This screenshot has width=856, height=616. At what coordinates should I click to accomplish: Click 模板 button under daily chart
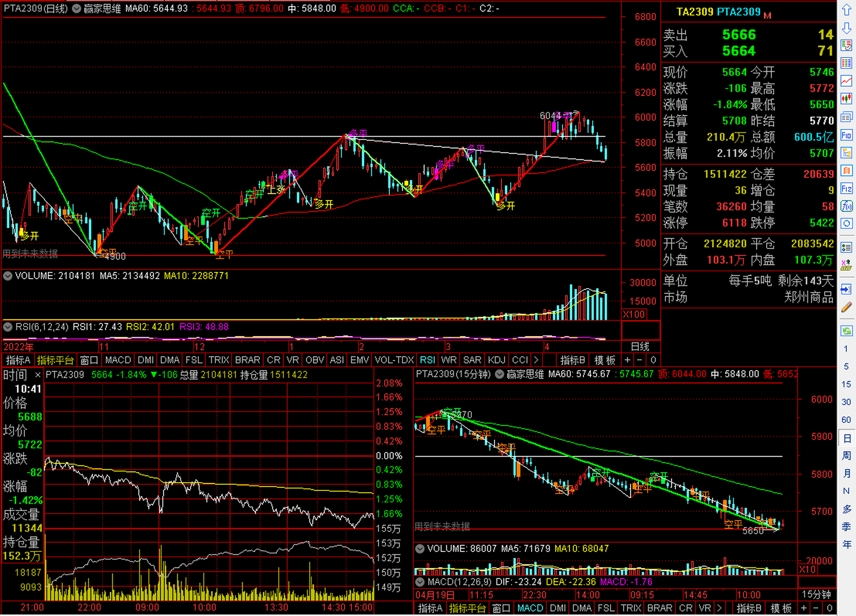(605, 360)
